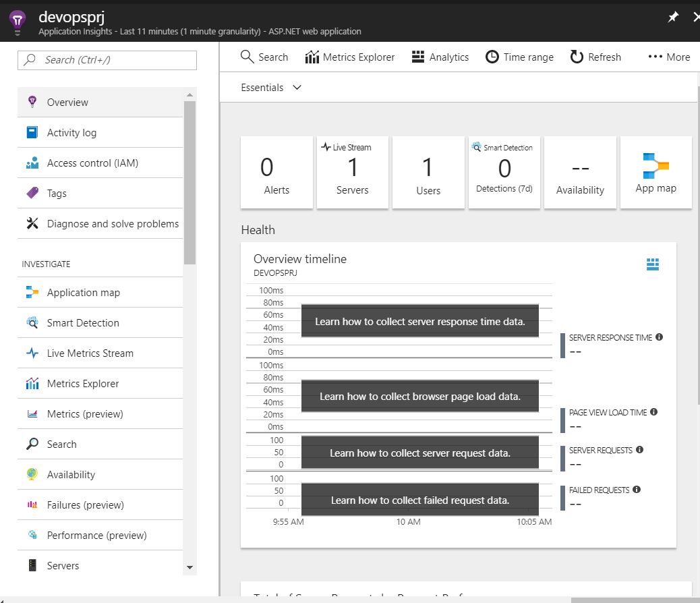This screenshot has height=603, width=700.
Task: Click the Servers icon in sidebar
Action: [32, 565]
